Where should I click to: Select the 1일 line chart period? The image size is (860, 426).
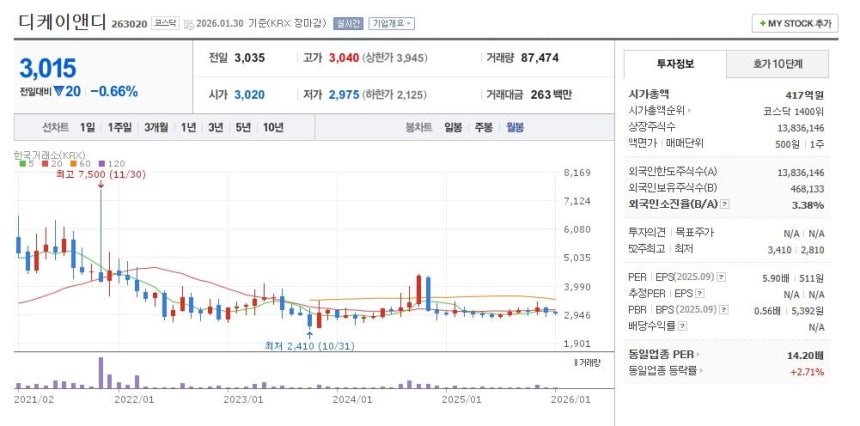point(87,128)
